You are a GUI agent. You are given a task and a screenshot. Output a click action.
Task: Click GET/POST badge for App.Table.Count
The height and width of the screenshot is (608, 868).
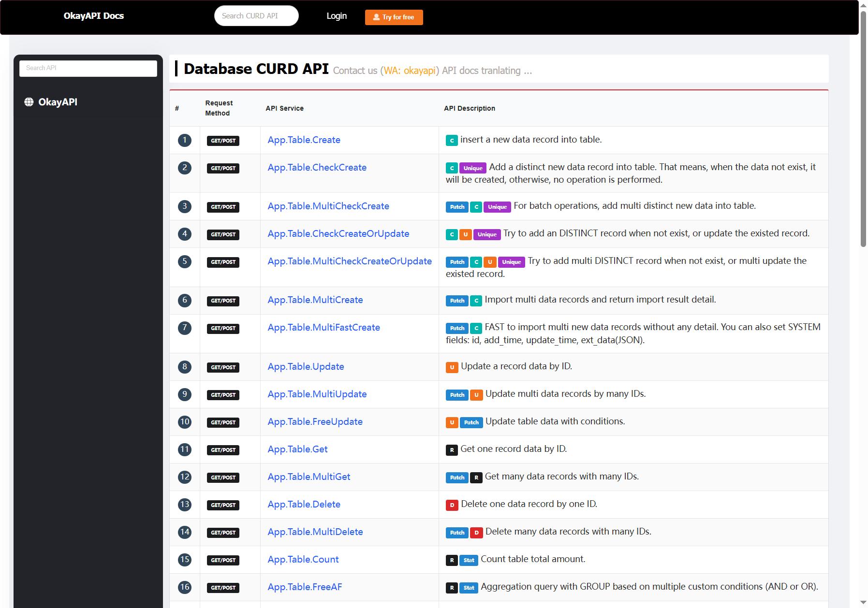click(x=223, y=560)
